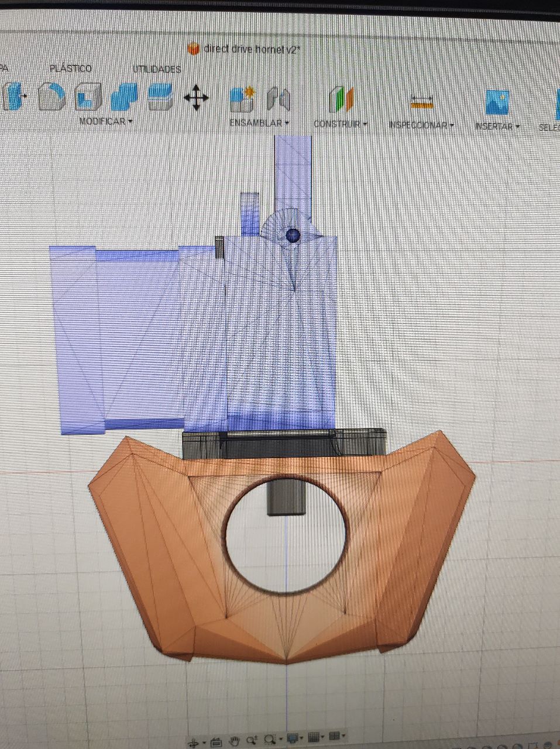Expand the ENSAMBLAR dropdown menu
Image resolution: width=560 pixels, height=749 pixels.
tap(259, 123)
